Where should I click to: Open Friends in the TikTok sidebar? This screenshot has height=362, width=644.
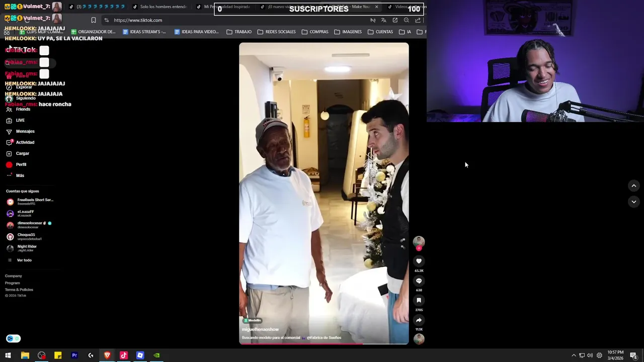pos(18,109)
